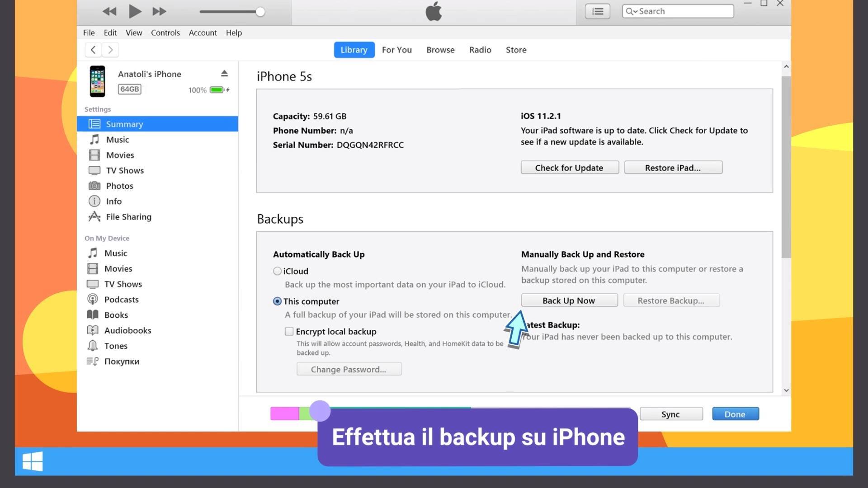This screenshot has height=488, width=868.
Task: Click the Покупки playlist icon
Action: click(x=92, y=361)
